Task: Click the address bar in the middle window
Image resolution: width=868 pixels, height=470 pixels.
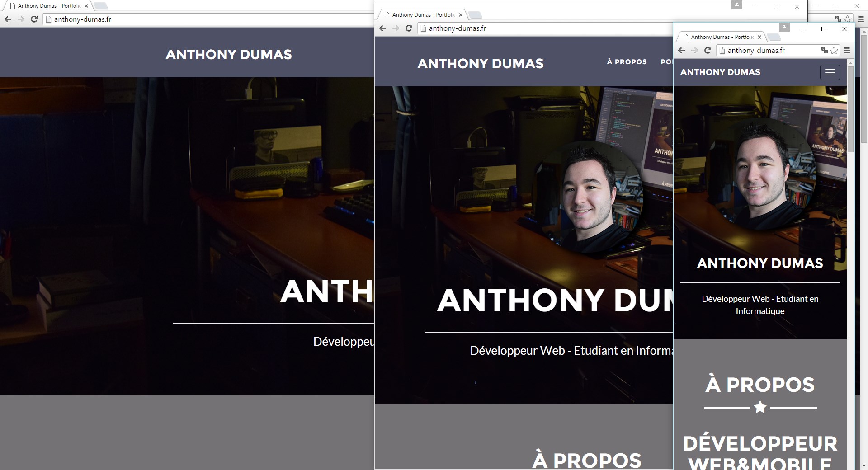Action: coord(542,28)
